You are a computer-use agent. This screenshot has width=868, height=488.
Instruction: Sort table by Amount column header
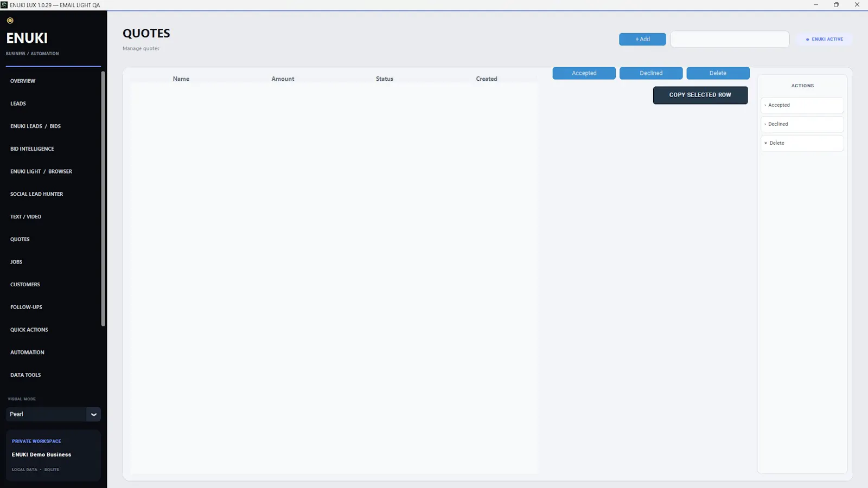point(283,79)
